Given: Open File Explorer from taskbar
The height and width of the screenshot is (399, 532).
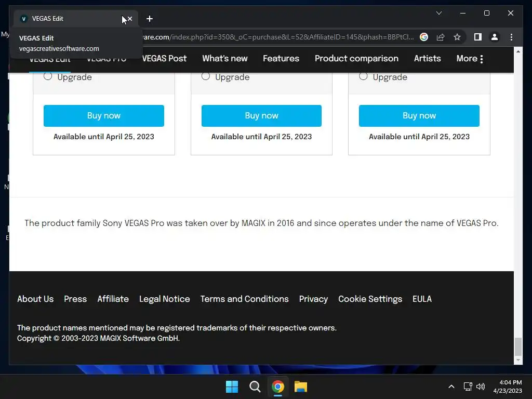Looking at the screenshot, I should pyautogui.click(x=301, y=387).
